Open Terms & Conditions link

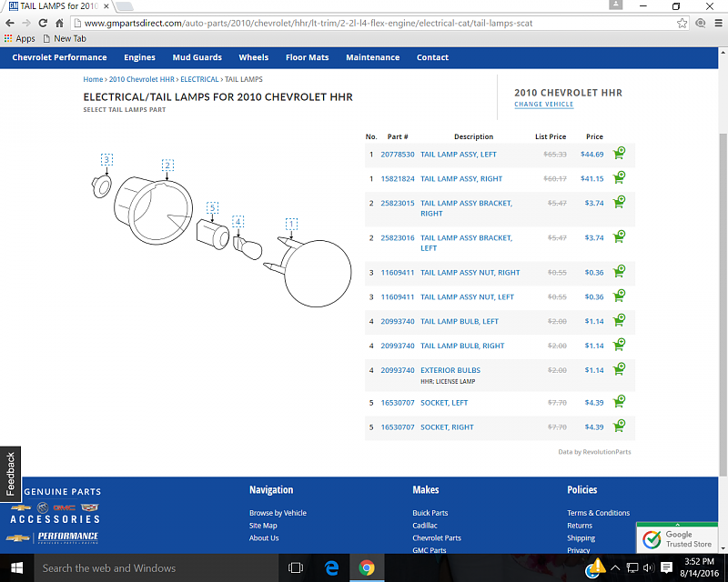pos(598,513)
